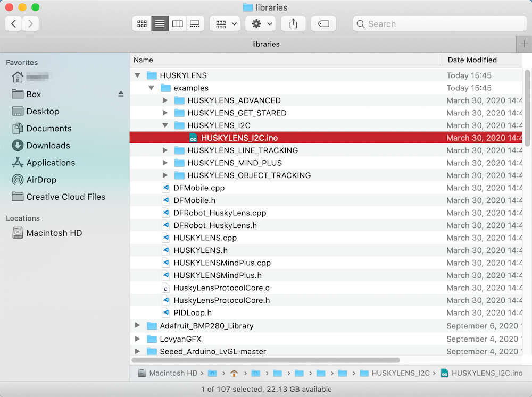532x397 pixels.
Task: Open Box in the sidebar
Action: [27, 94]
